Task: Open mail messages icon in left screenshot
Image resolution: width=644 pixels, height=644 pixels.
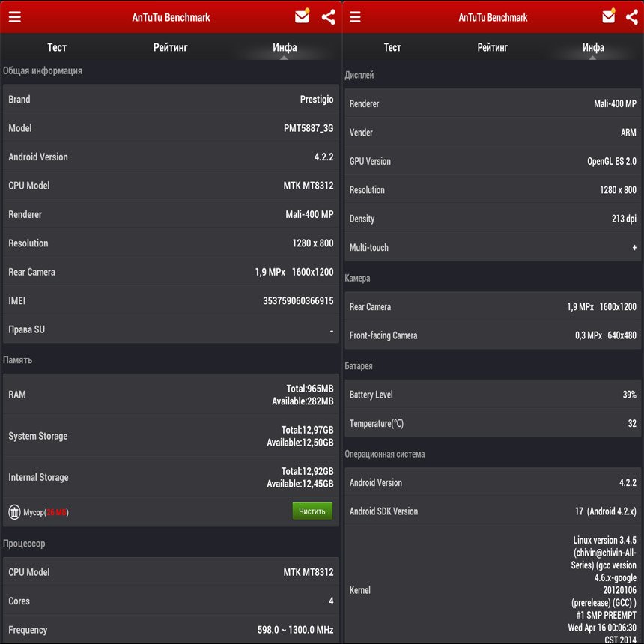Action: (x=303, y=16)
